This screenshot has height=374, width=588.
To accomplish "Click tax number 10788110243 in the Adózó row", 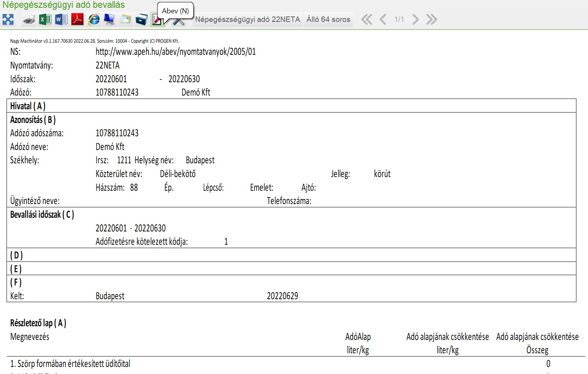I will (117, 92).
